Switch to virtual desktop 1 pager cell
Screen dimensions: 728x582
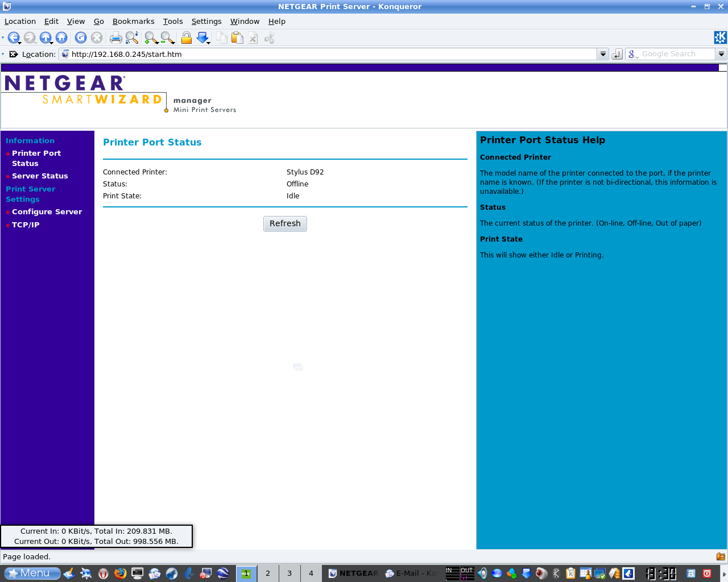point(246,573)
